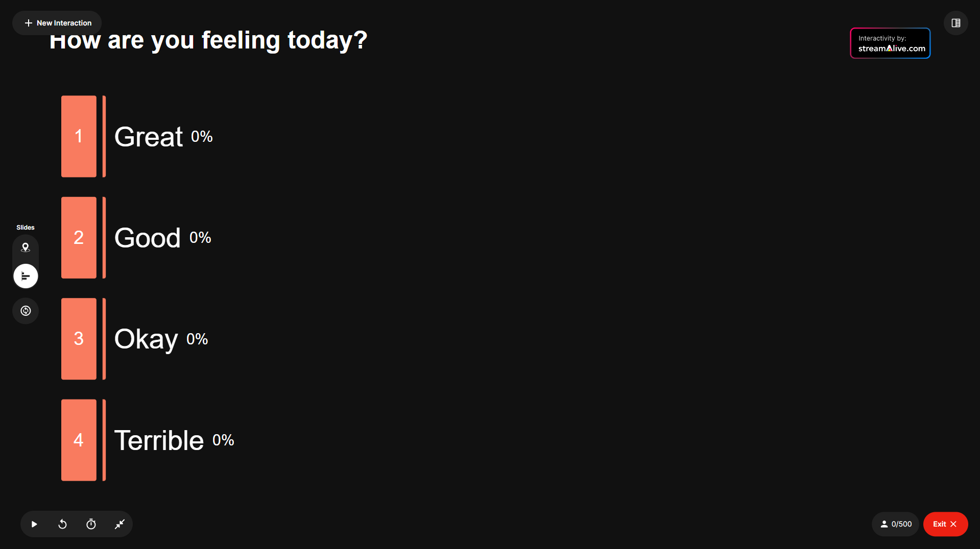
Task: Click the poll question heading text
Action: click(208, 41)
